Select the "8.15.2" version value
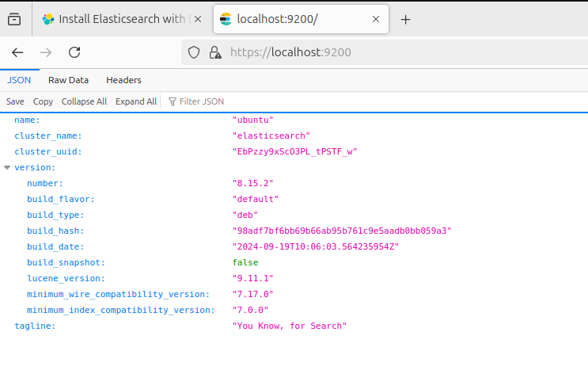This screenshot has height=374, width=588. pos(252,183)
